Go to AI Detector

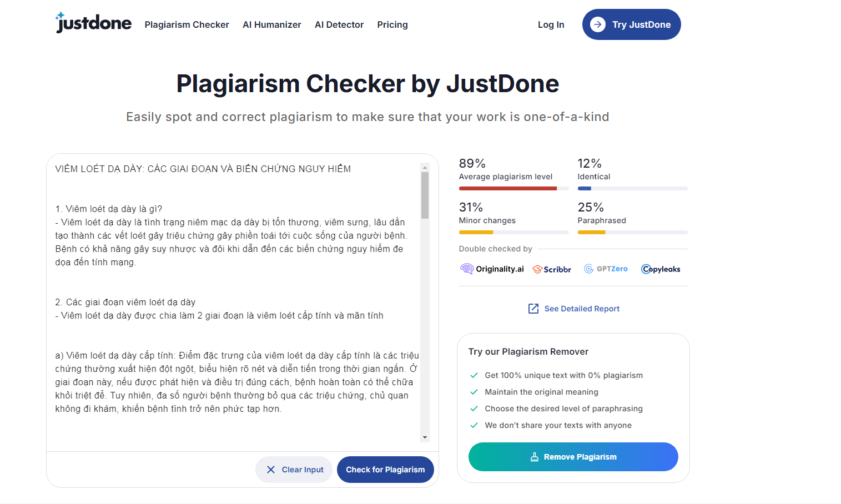tap(339, 24)
